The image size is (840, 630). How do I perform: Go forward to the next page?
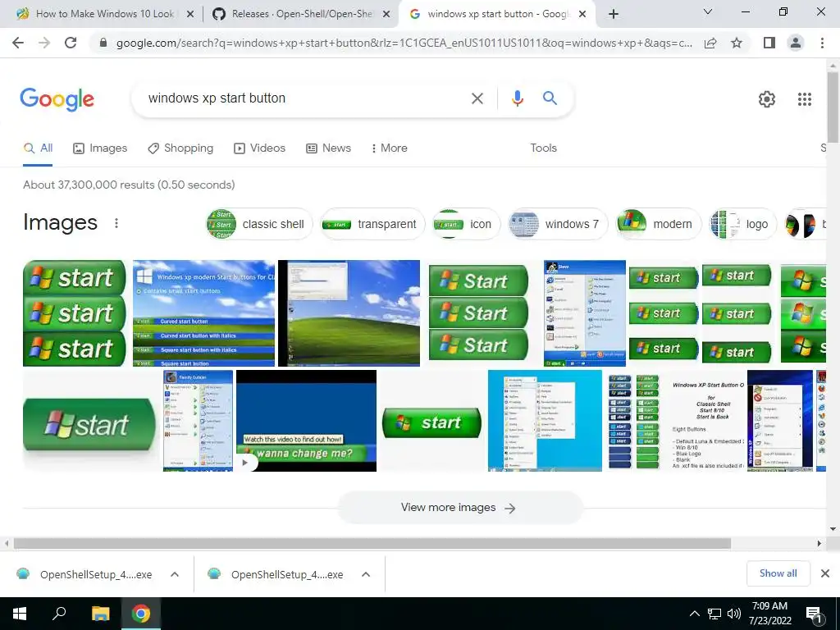click(44, 43)
